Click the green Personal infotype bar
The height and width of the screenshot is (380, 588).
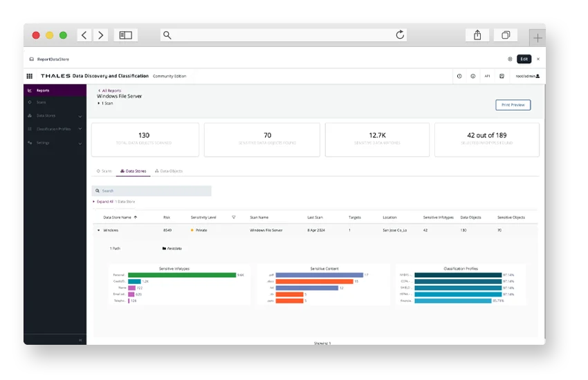[x=181, y=275]
